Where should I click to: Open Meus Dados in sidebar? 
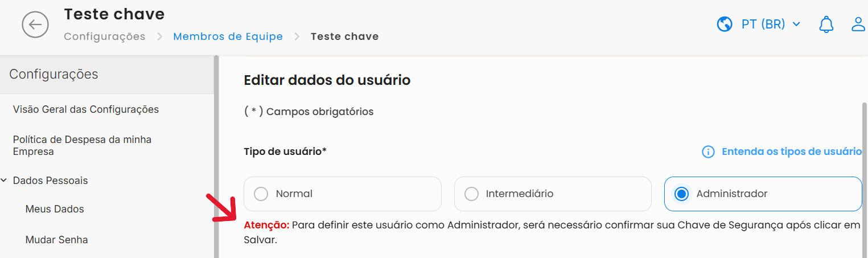coord(55,209)
